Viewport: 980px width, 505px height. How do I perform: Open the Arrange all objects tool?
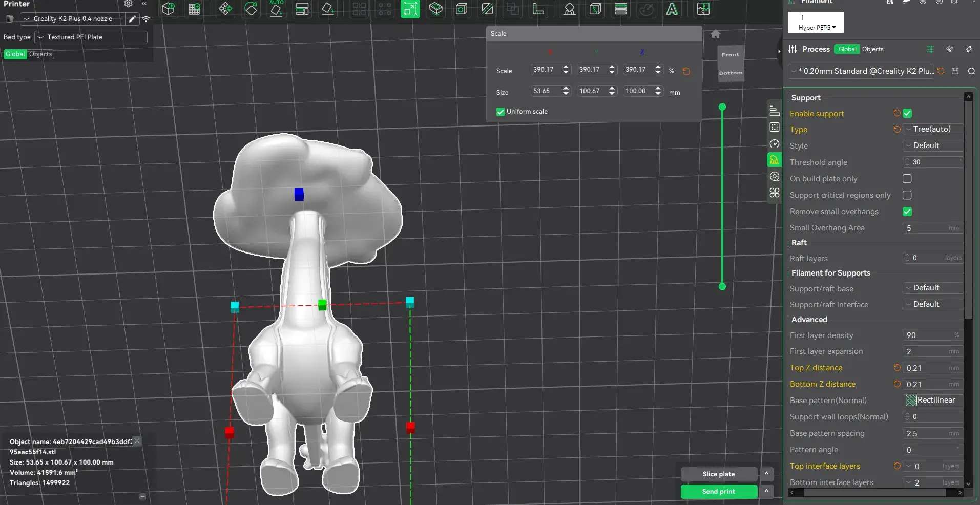302,9
